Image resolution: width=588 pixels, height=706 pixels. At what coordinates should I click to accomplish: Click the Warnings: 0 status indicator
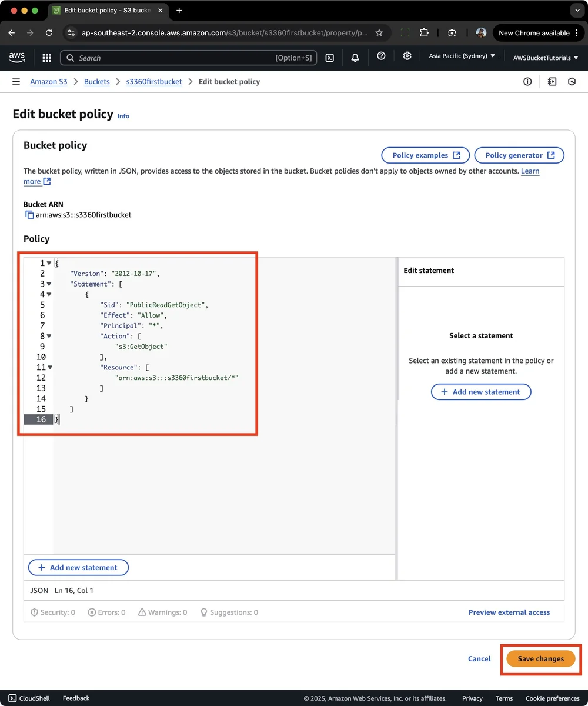pos(162,612)
